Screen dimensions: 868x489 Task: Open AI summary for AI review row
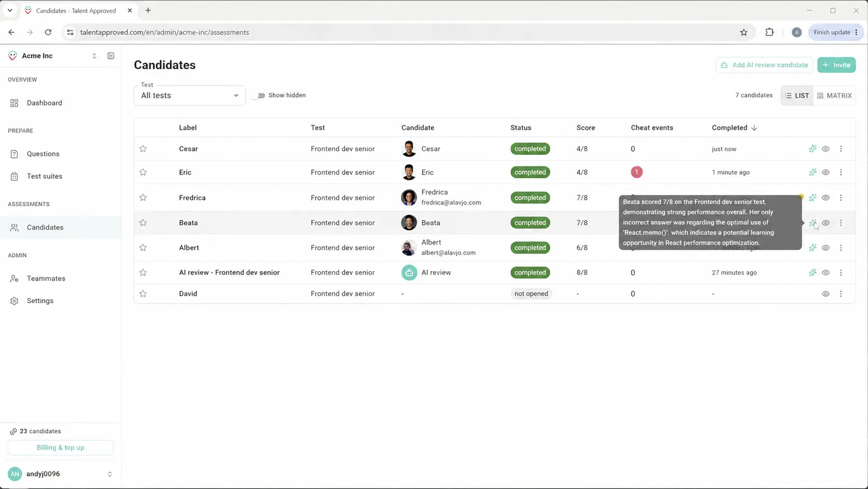[812, 272]
